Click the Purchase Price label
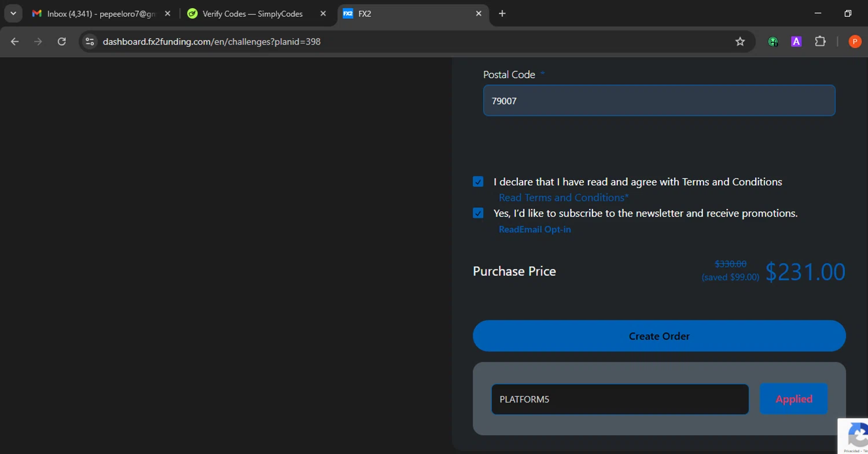868x454 pixels. click(514, 272)
